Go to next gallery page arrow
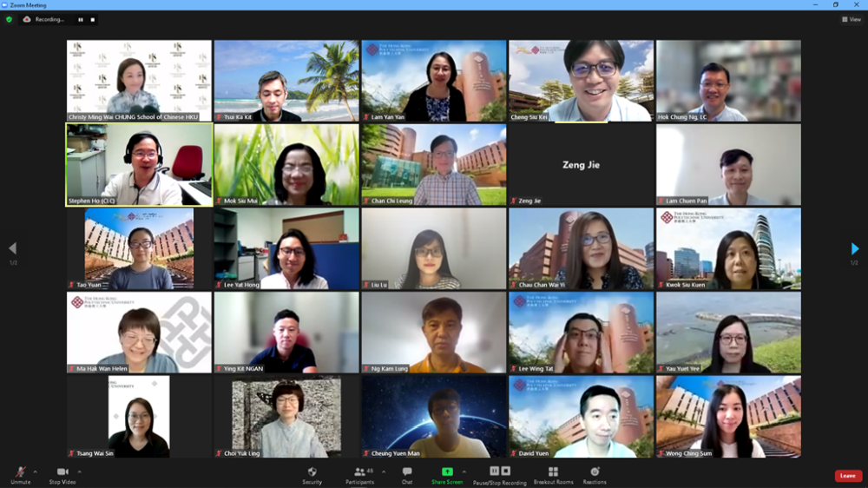The height and width of the screenshot is (488, 868). (855, 249)
